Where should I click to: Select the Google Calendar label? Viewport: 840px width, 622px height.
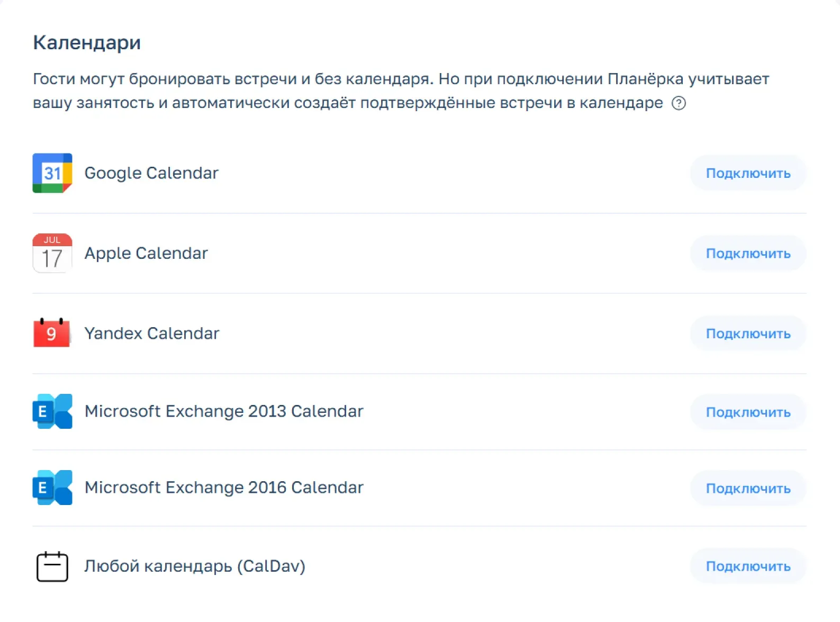pyautogui.click(x=151, y=173)
